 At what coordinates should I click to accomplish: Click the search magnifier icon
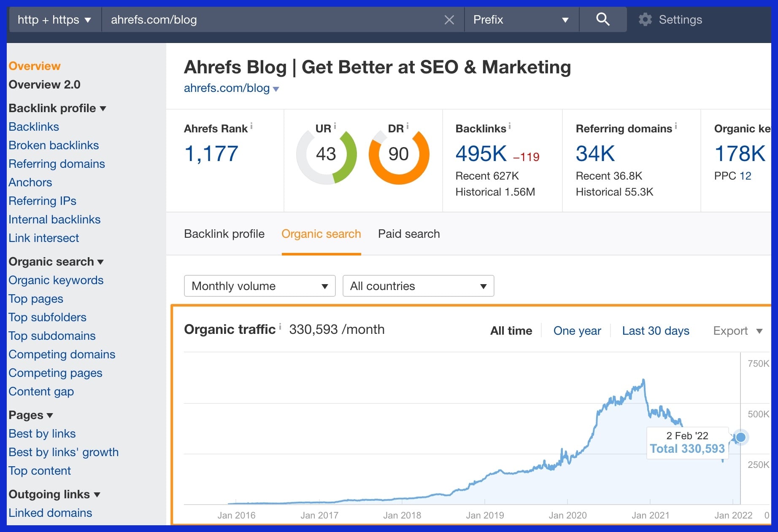click(x=602, y=19)
